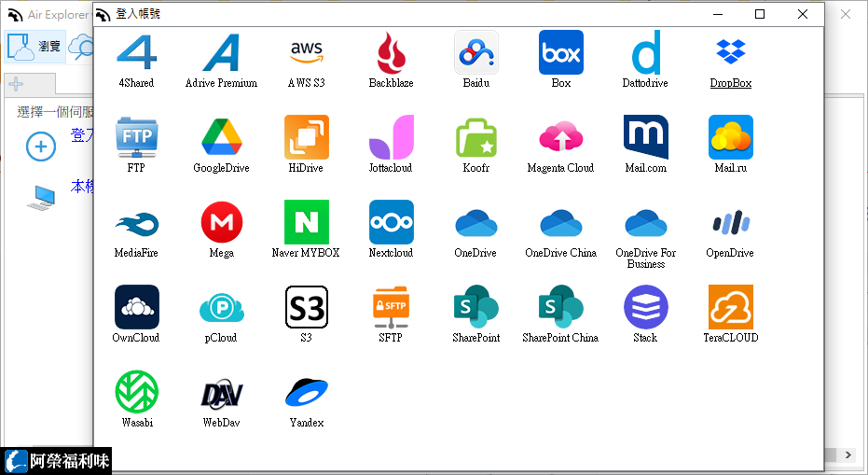Choose the Baidu cloud icon

click(476, 52)
